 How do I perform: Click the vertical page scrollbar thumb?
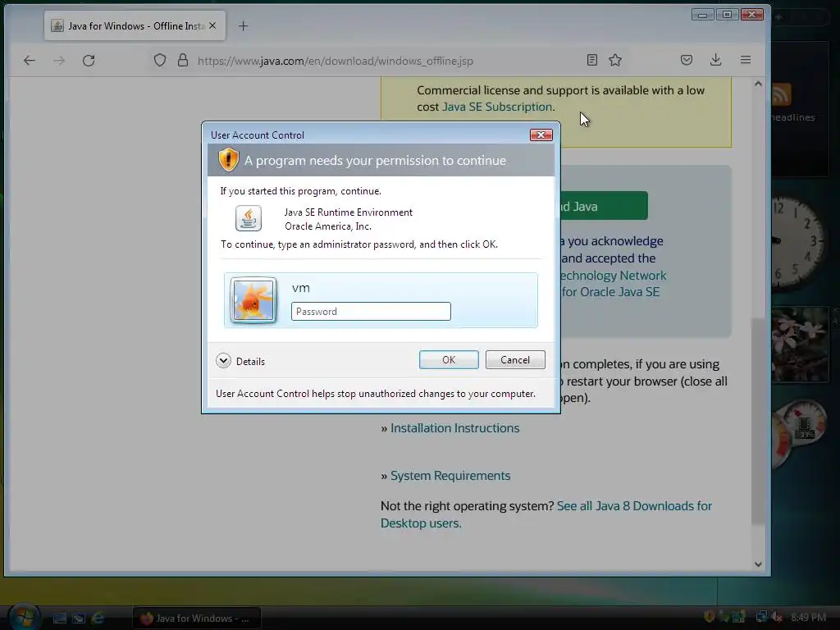pos(758,422)
